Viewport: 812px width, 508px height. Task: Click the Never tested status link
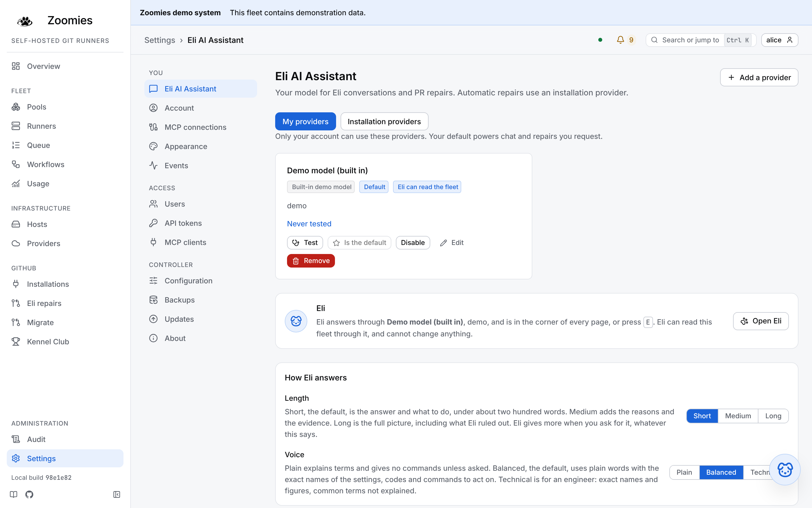tap(309, 224)
